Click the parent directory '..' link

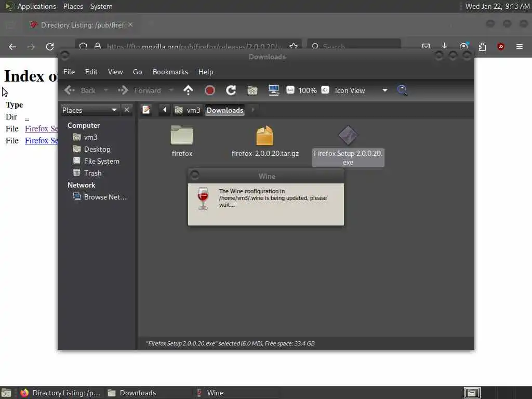[27, 117]
